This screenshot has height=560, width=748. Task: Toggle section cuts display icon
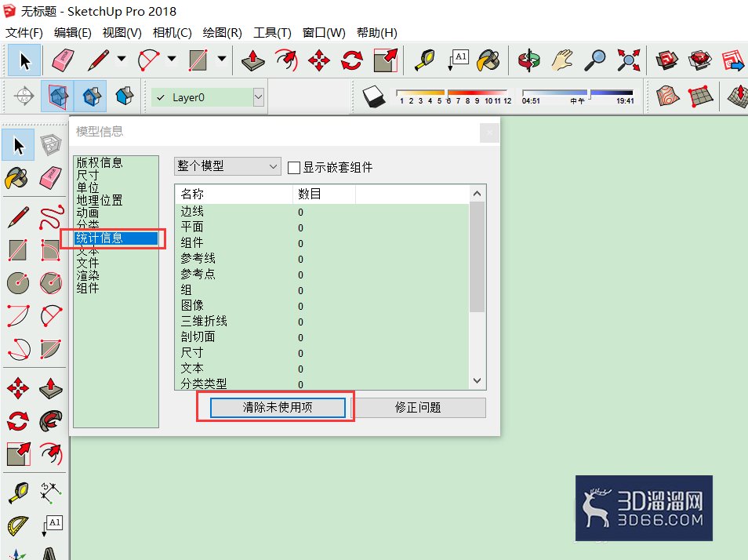pos(91,96)
